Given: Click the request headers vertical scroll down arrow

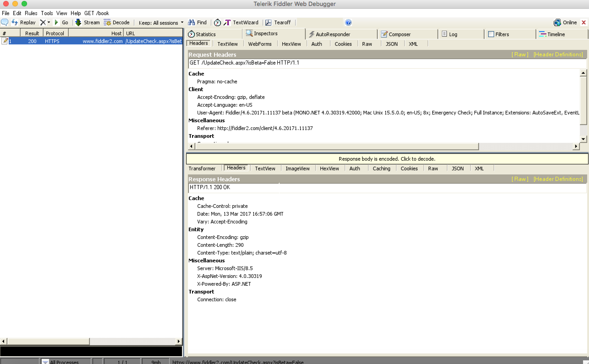Looking at the screenshot, I should [583, 139].
